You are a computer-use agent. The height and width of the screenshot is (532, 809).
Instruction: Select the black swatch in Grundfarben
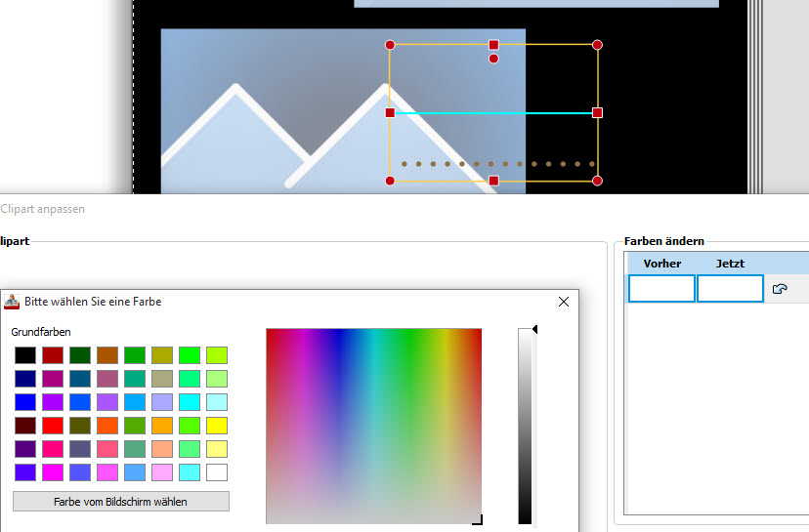pos(25,355)
